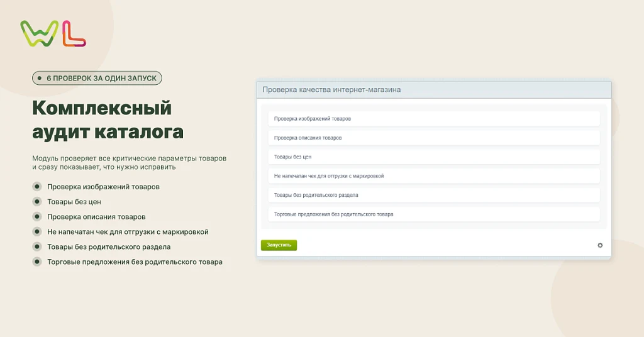Click the 'Комплексный аудит каталога' heading

(x=108, y=119)
